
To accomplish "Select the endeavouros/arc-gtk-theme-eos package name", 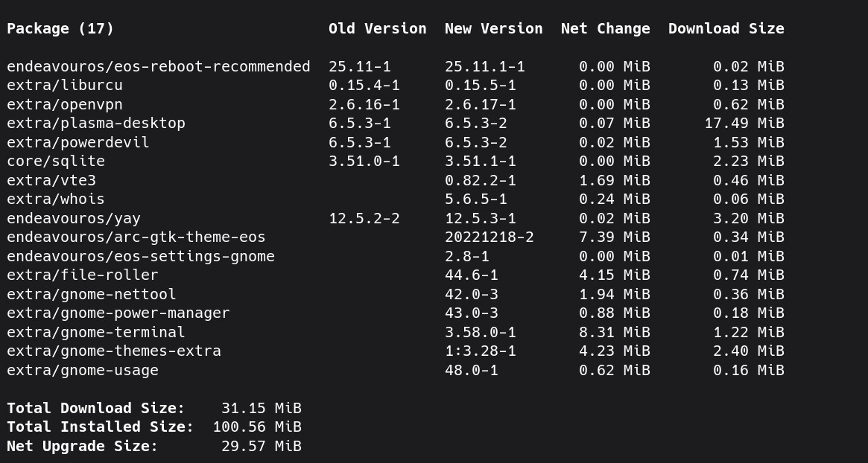I will (136, 237).
